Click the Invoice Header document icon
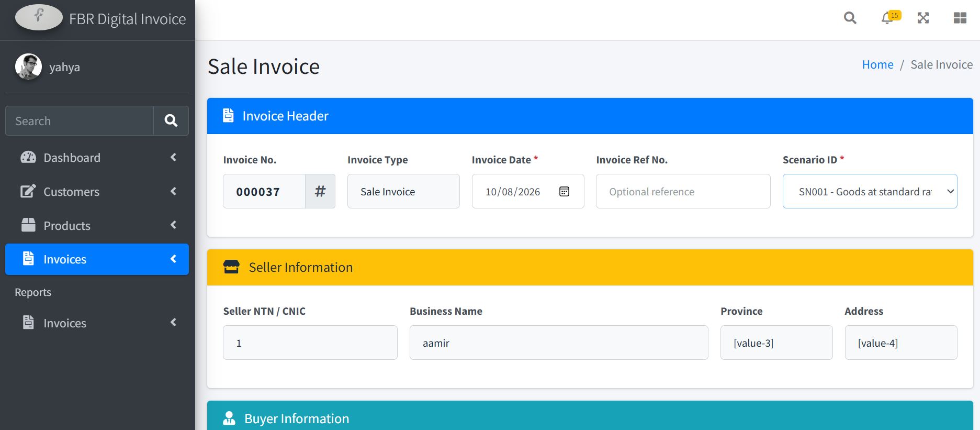Image resolution: width=980 pixels, height=430 pixels. pos(228,115)
